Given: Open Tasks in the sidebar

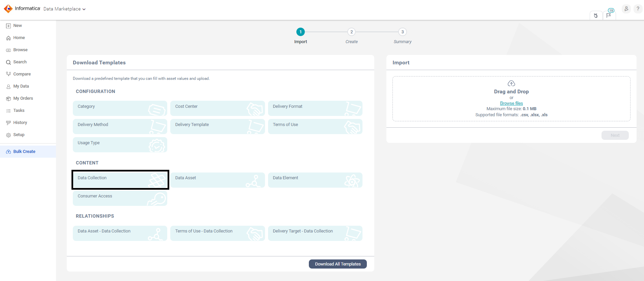Looking at the screenshot, I should (x=28, y=111).
